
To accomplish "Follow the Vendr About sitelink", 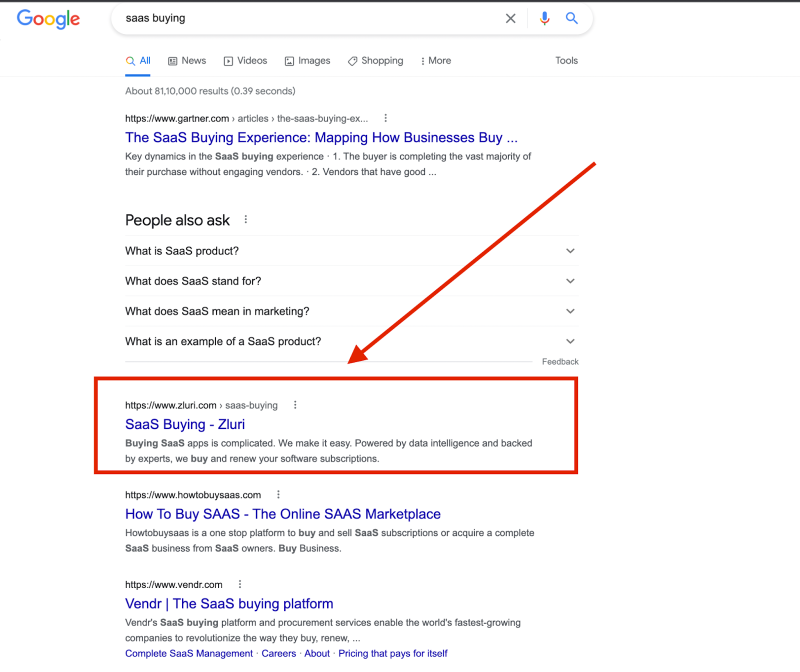I will [317, 653].
